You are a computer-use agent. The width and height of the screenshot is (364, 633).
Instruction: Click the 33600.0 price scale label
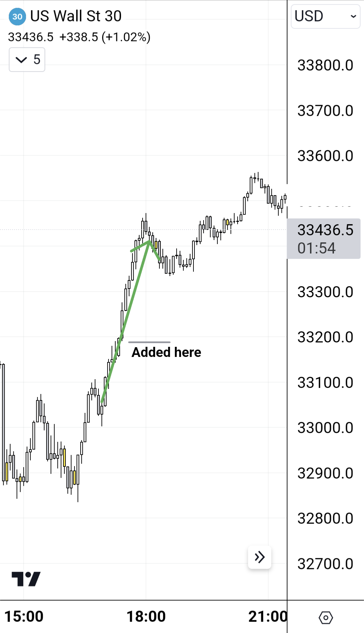pos(325,156)
